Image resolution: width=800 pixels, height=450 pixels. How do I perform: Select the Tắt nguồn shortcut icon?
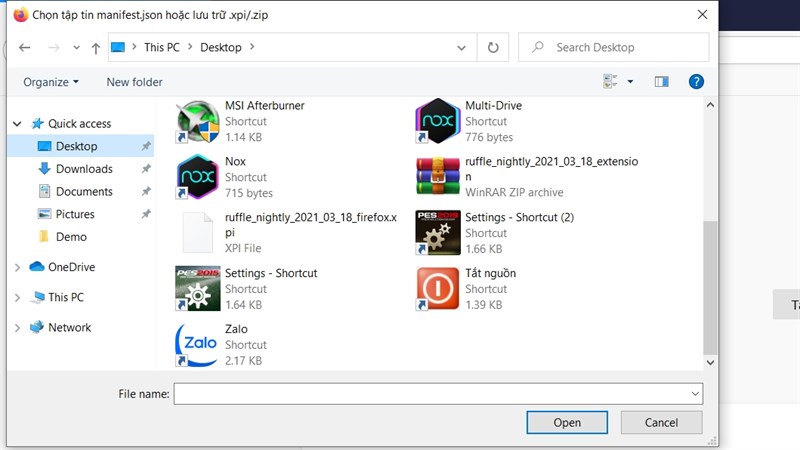click(x=437, y=289)
